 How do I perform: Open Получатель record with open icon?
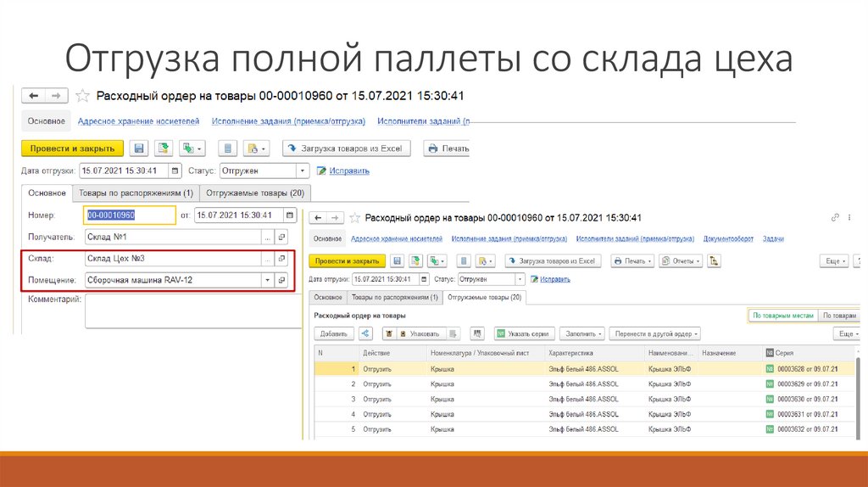pos(281,237)
